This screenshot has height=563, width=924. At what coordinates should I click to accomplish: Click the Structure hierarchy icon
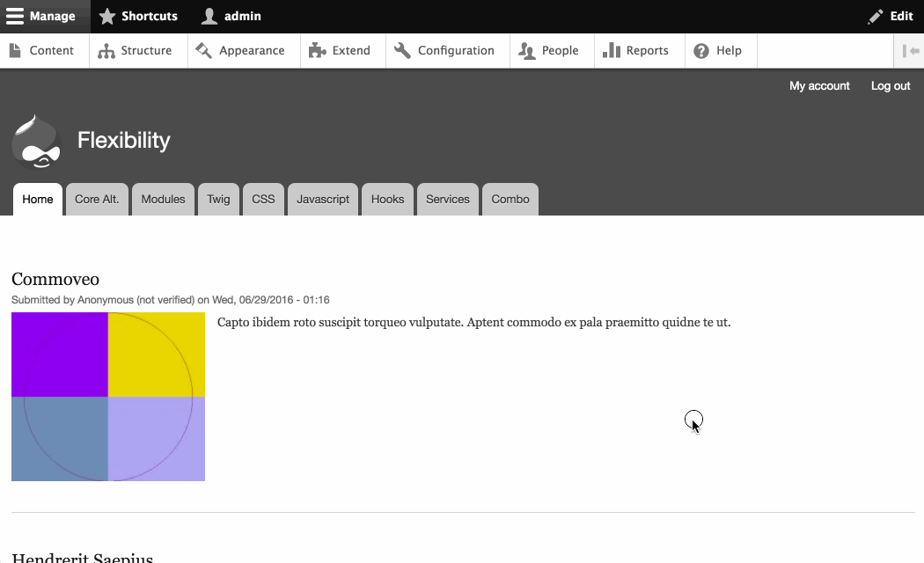coord(106,51)
